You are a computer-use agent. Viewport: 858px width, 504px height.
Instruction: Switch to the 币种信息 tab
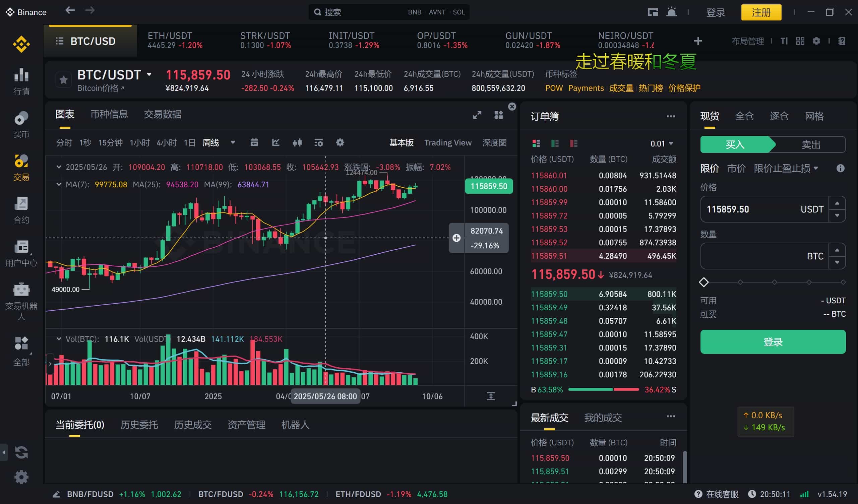(109, 114)
